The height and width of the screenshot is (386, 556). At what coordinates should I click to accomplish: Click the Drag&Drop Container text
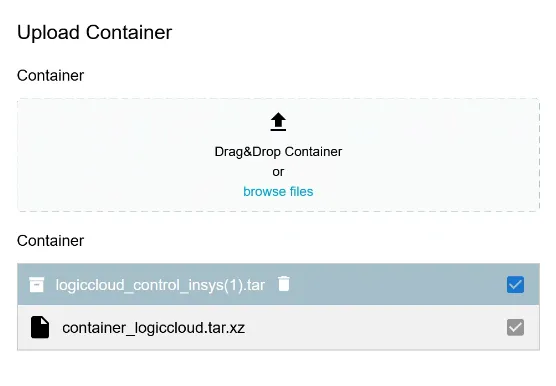tap(278, 152)
